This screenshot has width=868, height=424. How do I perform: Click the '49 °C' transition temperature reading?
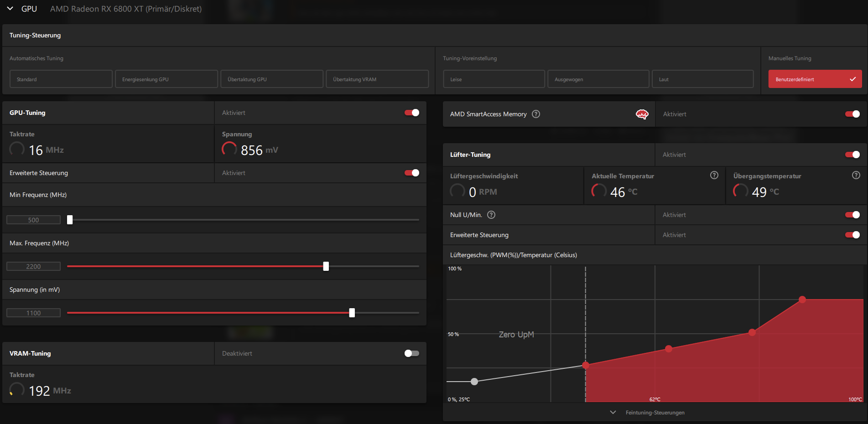pyautogui.click(x=765, y=192)
